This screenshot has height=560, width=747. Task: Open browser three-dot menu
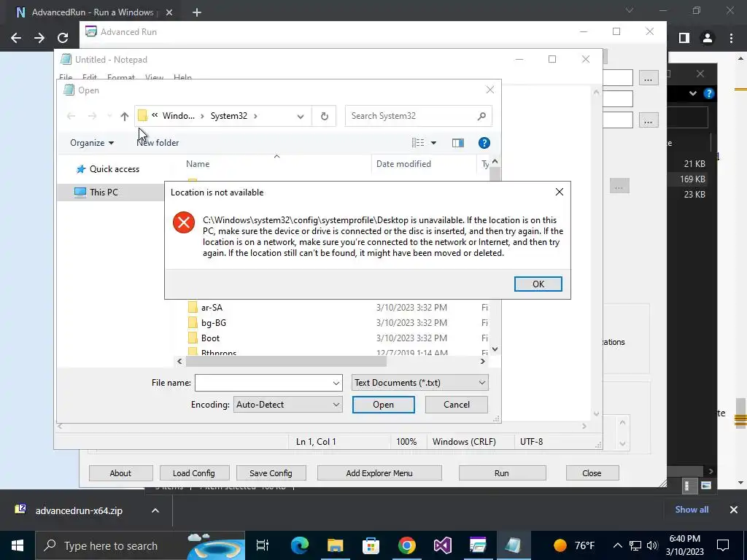(x=731, y=38)
